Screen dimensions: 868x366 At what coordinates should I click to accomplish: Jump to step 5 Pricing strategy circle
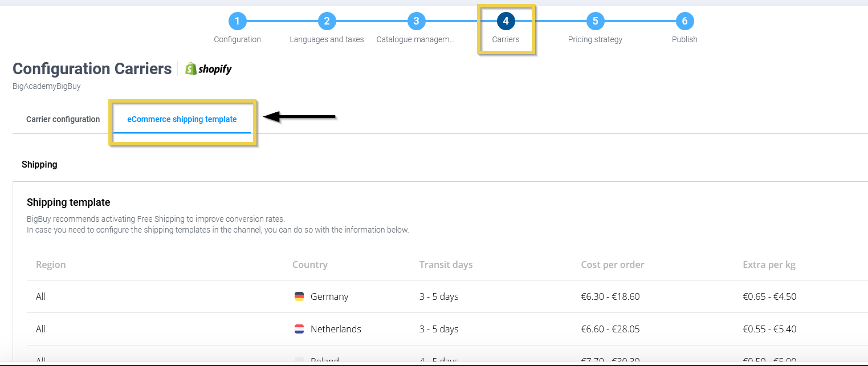tap(595, 22)
